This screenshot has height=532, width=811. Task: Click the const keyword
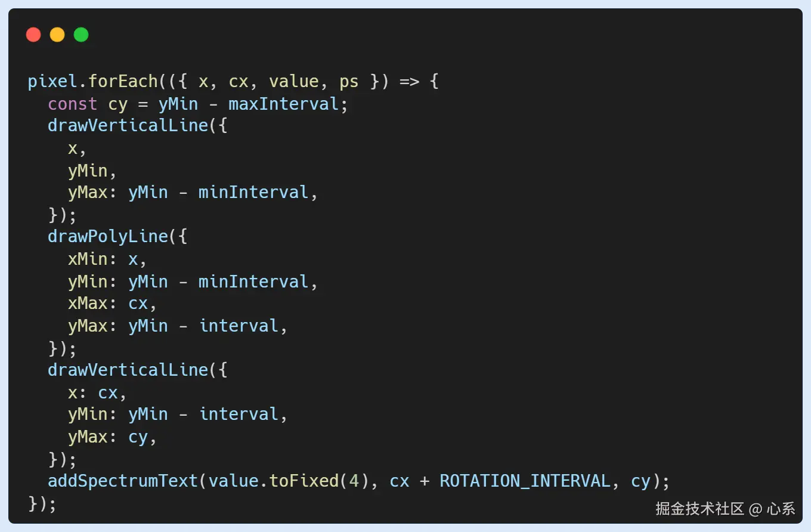[x=72, y=104]
